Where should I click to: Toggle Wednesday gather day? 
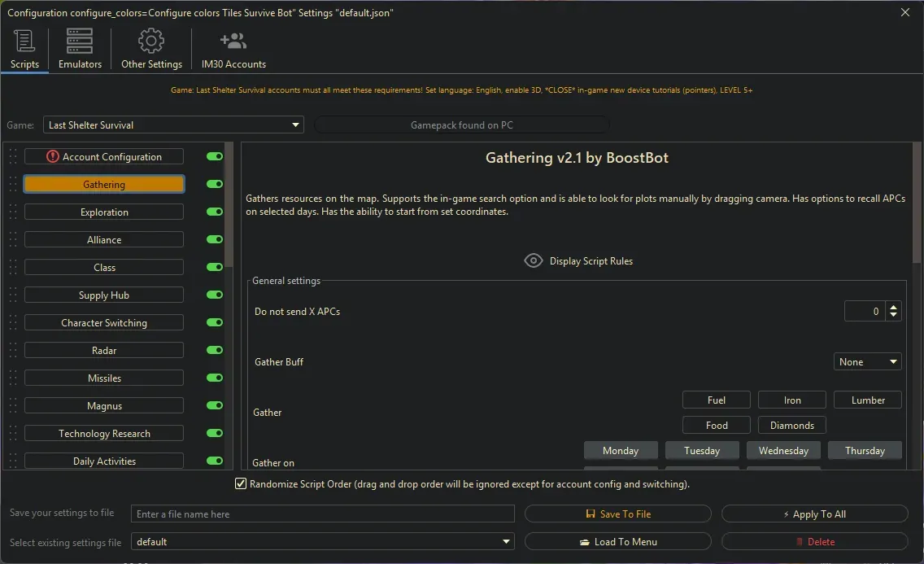783,450
